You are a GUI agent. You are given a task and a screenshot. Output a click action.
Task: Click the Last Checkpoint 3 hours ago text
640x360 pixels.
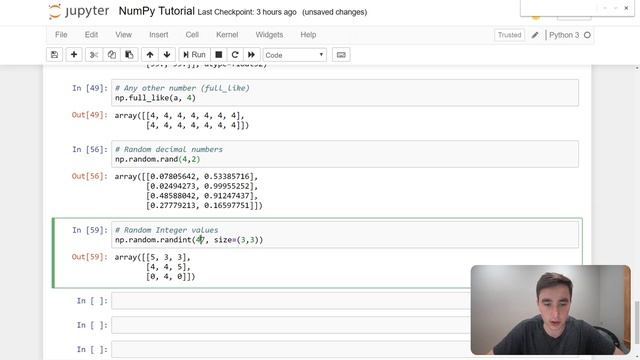pos(247,12)
